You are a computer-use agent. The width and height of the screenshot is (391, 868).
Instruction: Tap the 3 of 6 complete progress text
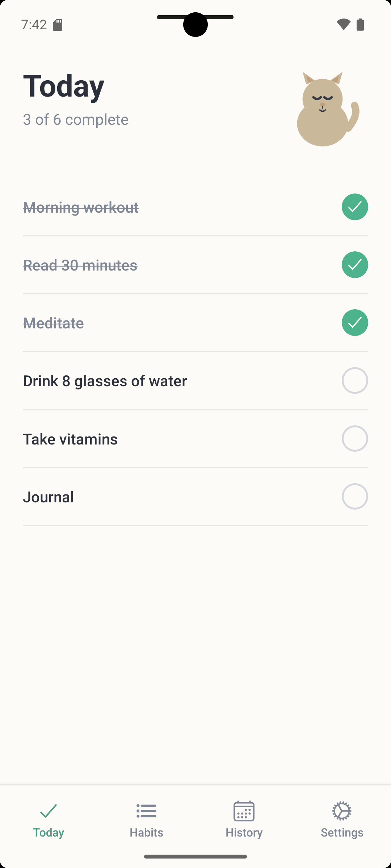point(76,119)
